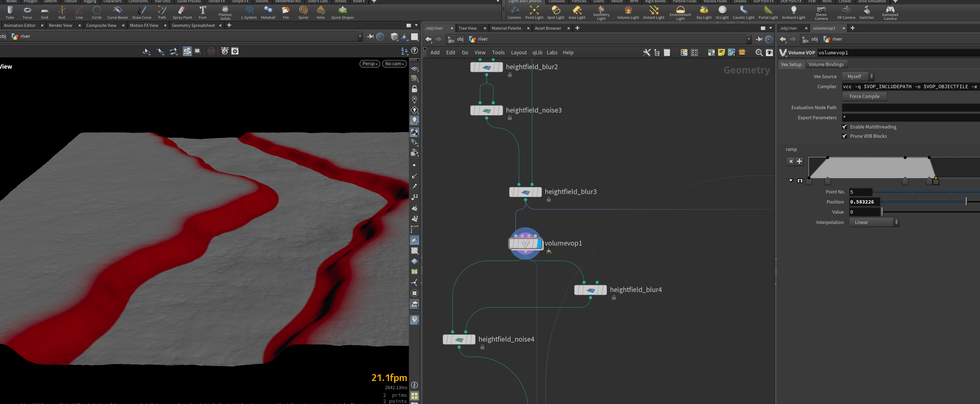Viewport: 980px width, 404px height.
Task: Open the Interpolation Linear dropdown
Action: coord(874,222)
